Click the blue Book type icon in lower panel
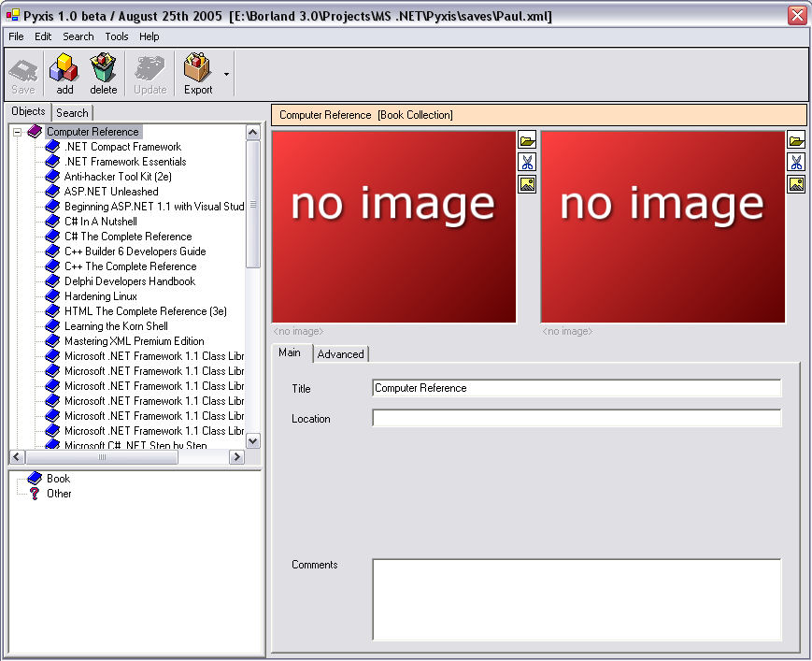 (35, 478)
